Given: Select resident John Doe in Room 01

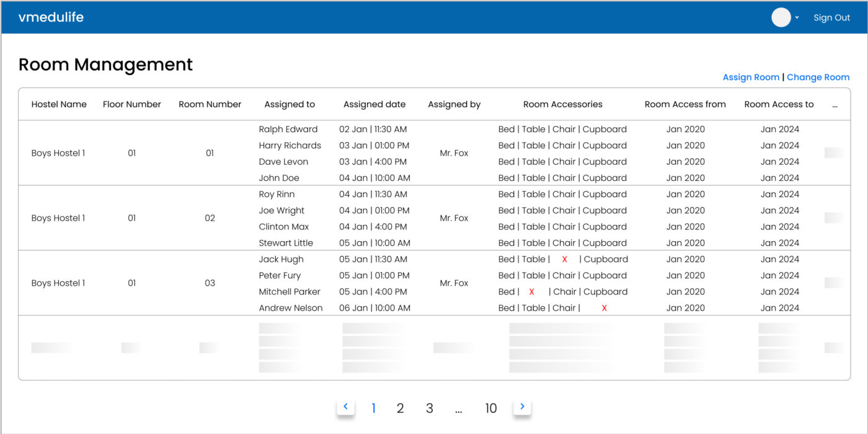Looking at the screenshot, I should [x=278, y=177].
